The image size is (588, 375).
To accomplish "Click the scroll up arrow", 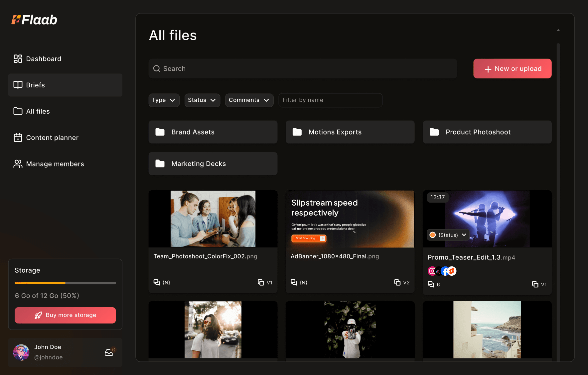I will [558, 30].
